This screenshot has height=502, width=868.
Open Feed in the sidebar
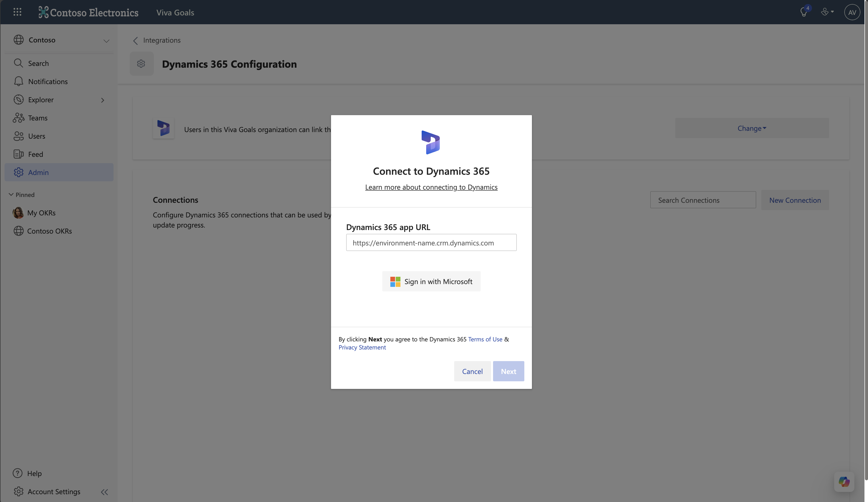coord(59,154)
